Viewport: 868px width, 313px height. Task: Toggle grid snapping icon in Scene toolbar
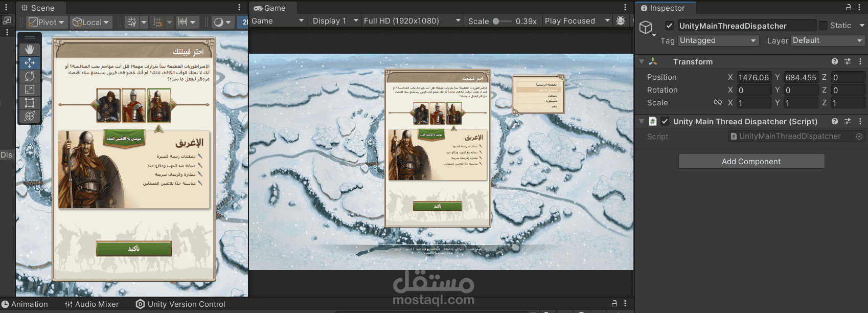pos(157,22)
